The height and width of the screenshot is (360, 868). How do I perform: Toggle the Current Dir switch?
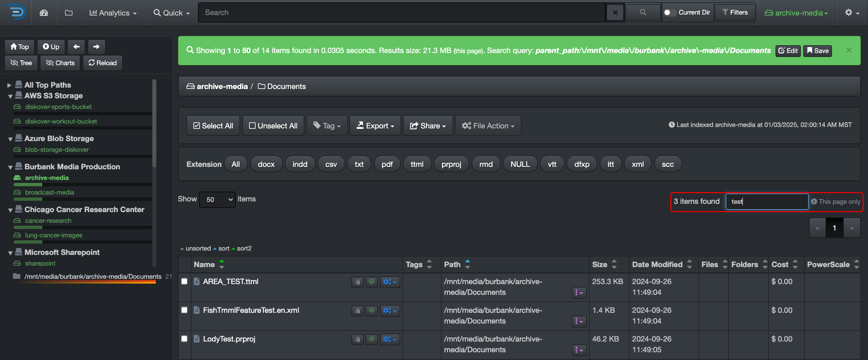670,13
